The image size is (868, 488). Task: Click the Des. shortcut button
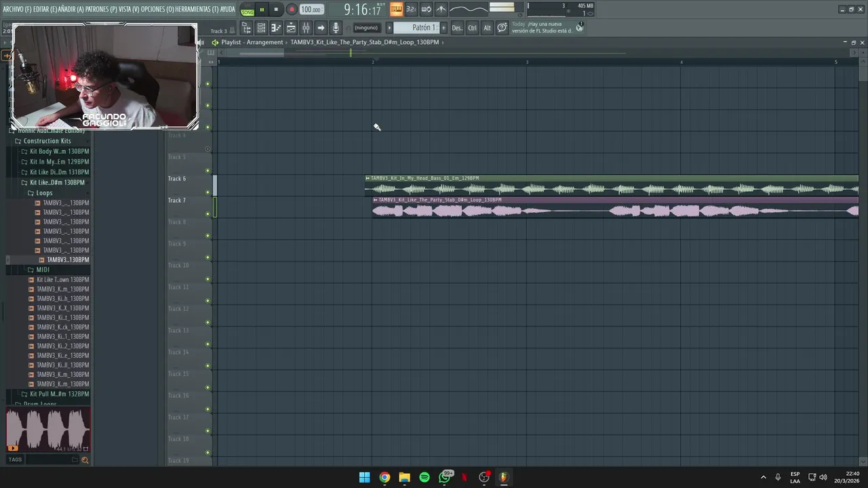click(457, 28)
